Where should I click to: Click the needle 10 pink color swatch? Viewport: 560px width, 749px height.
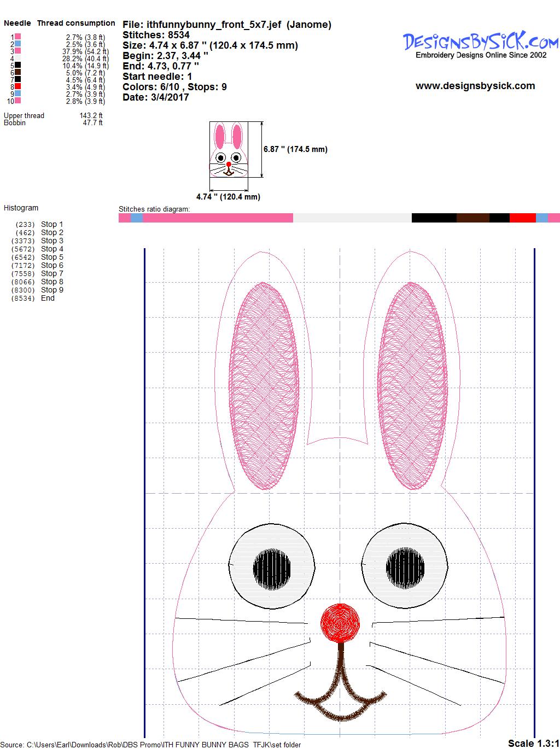(18, 101)
